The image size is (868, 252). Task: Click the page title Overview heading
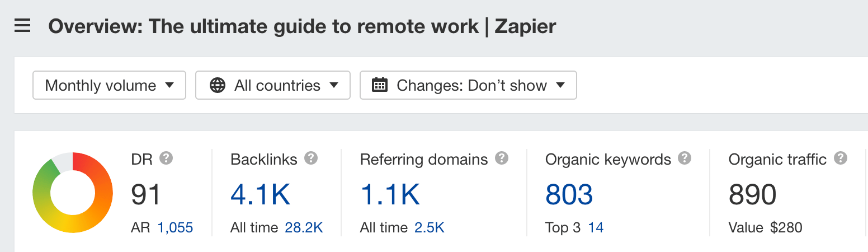click(x=303, y=26)
